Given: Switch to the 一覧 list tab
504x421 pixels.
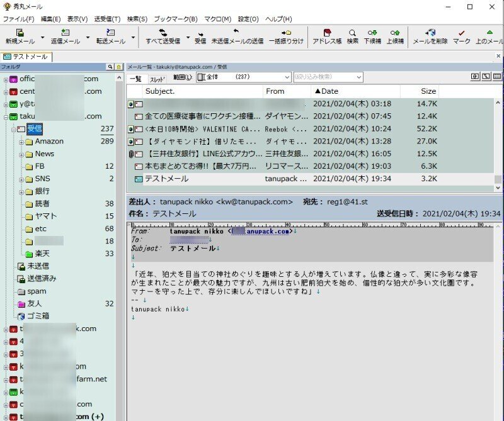Looking at the screenshot, I should (x=136, y=79).
